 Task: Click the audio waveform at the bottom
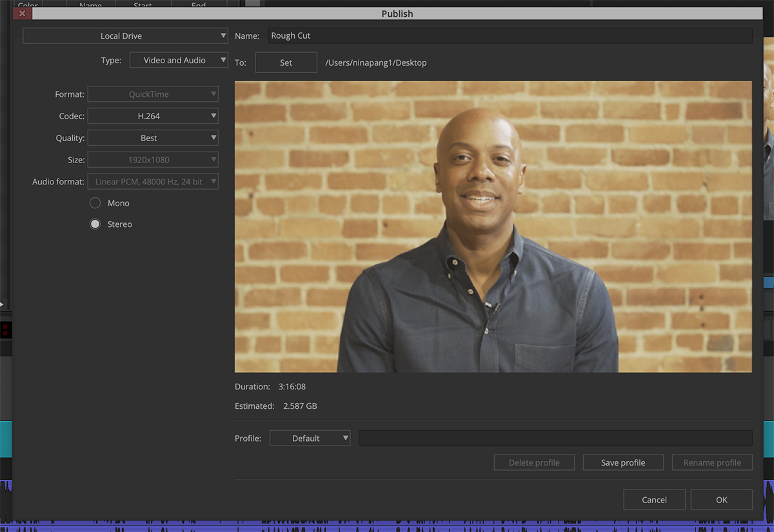[x=387, y=526]
